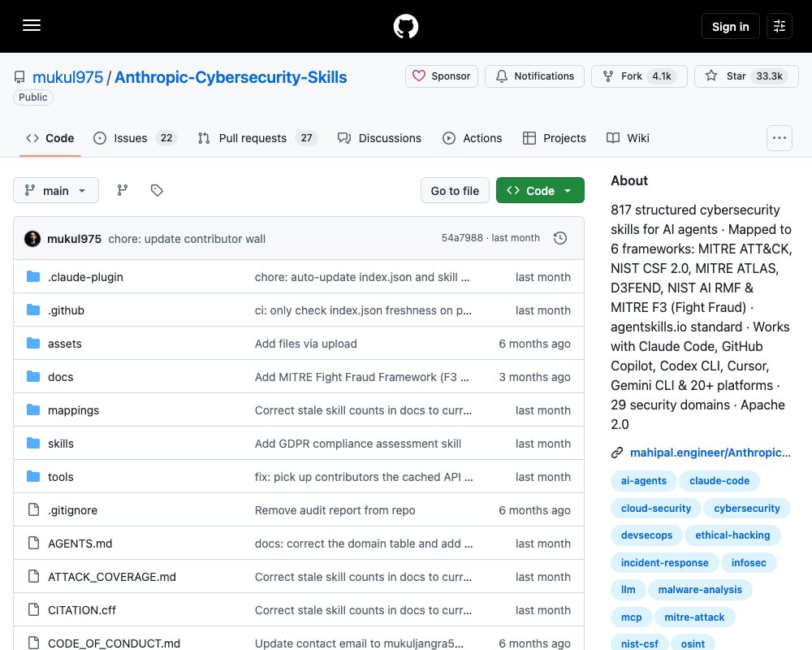Image resolution: width=812 pixels, height=650 pixels.
Task: Open the tools folder
Action: pyautogui.click(x=61, y=477)
